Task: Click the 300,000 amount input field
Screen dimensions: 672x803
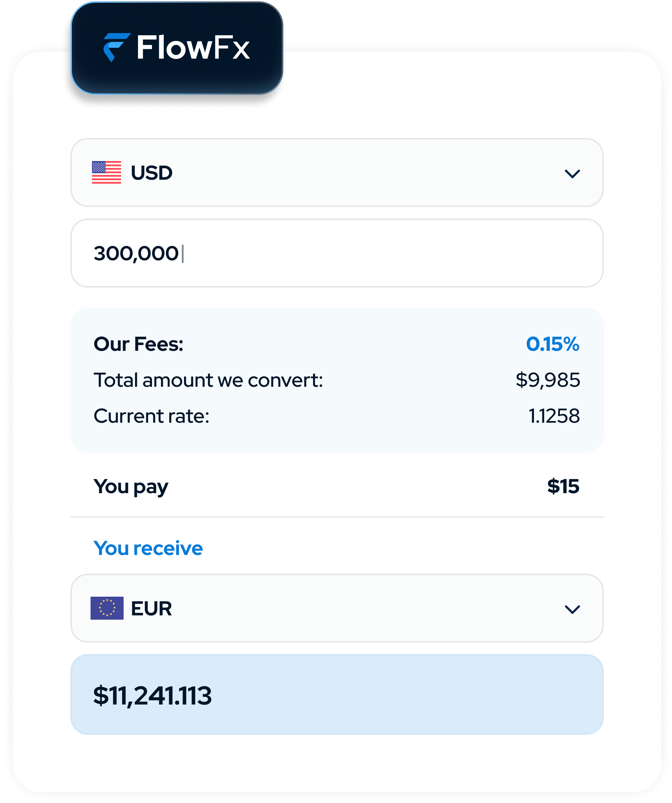Action: pos(337,253)
